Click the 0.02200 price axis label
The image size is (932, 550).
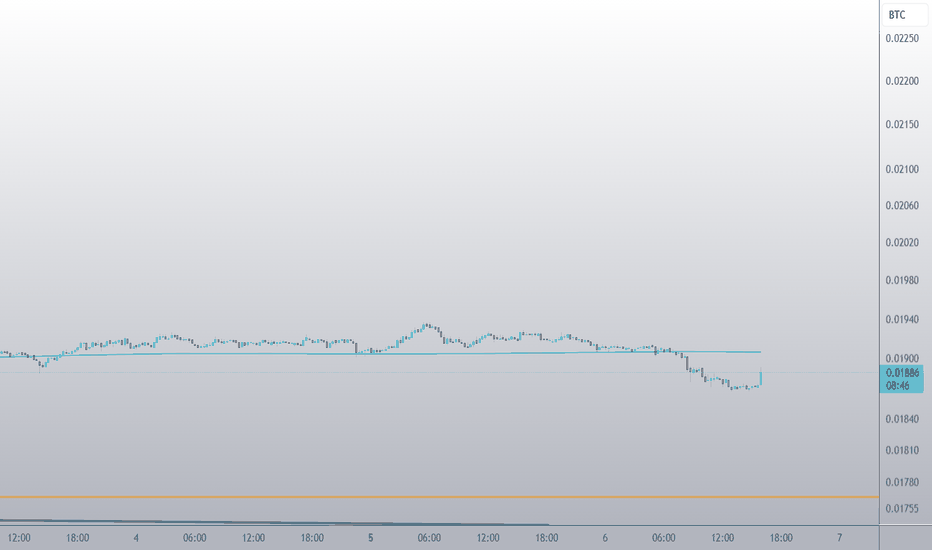902,81
